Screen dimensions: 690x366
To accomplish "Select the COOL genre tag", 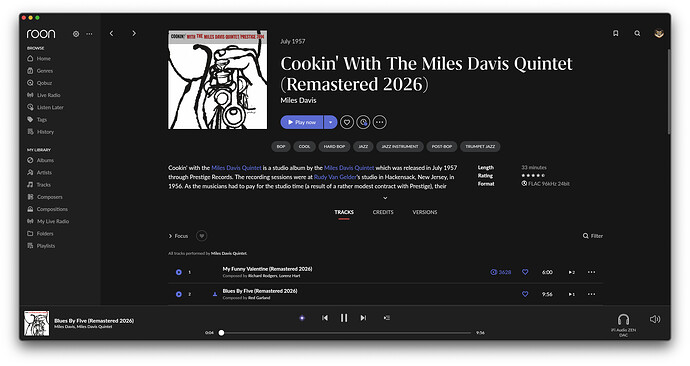I will (305, 146).
